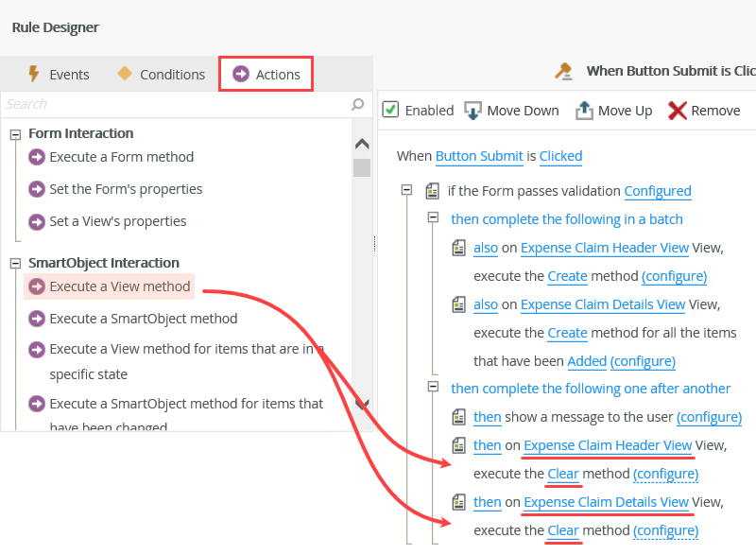Click the Set the Form's properties arrow icon
The height and width of the screenshot is (555, 756).
point(36,189)
